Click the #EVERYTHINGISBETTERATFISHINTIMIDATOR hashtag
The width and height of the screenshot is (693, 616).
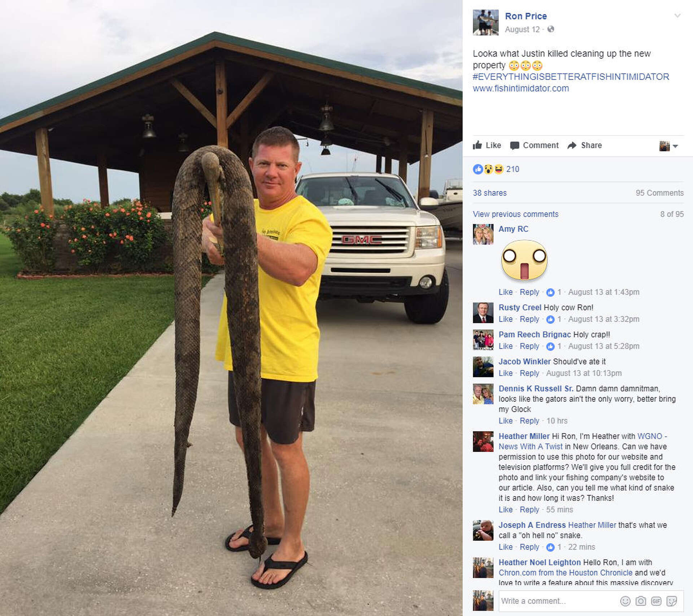571,77
